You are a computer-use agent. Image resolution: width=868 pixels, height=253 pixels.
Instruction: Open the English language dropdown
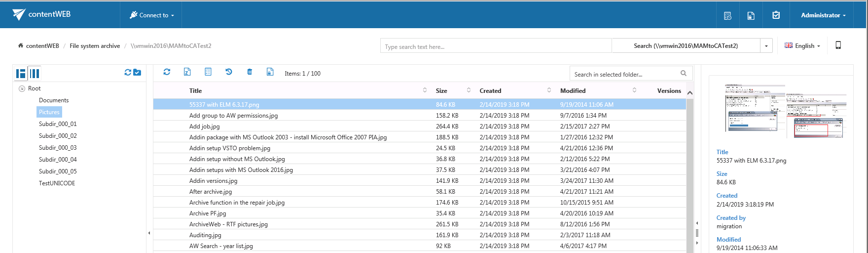802,45
